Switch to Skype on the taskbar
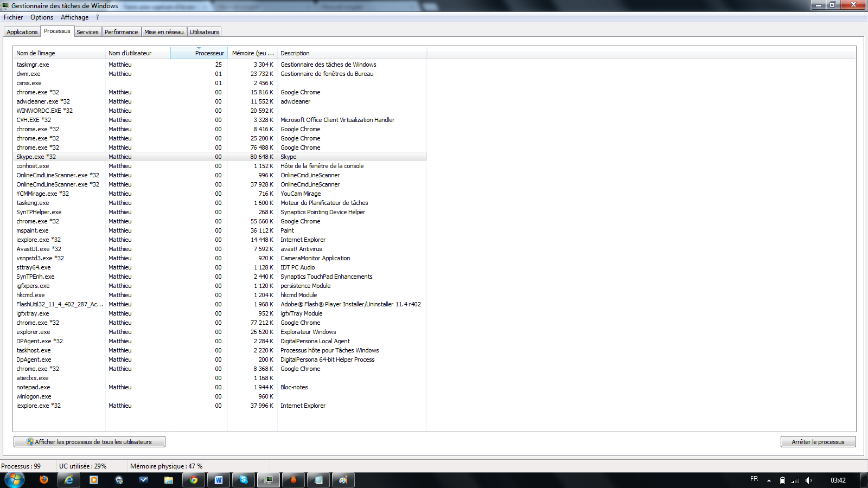The image size is (868, 488). 244,480
